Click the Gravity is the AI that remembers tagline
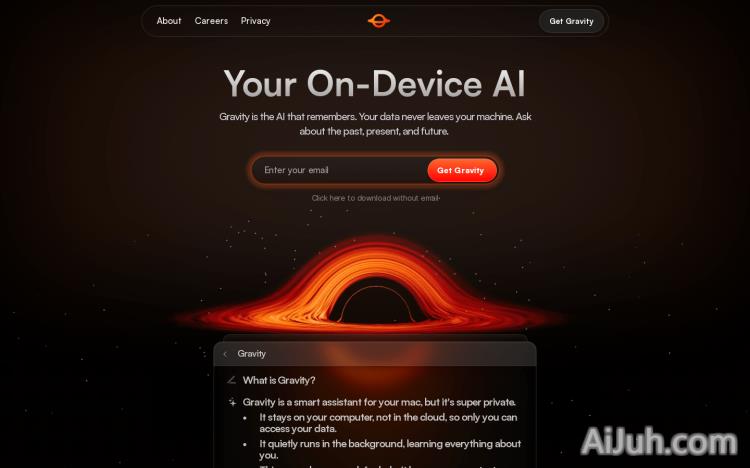The width and height of the screenshot is (750, 468). 375,124
